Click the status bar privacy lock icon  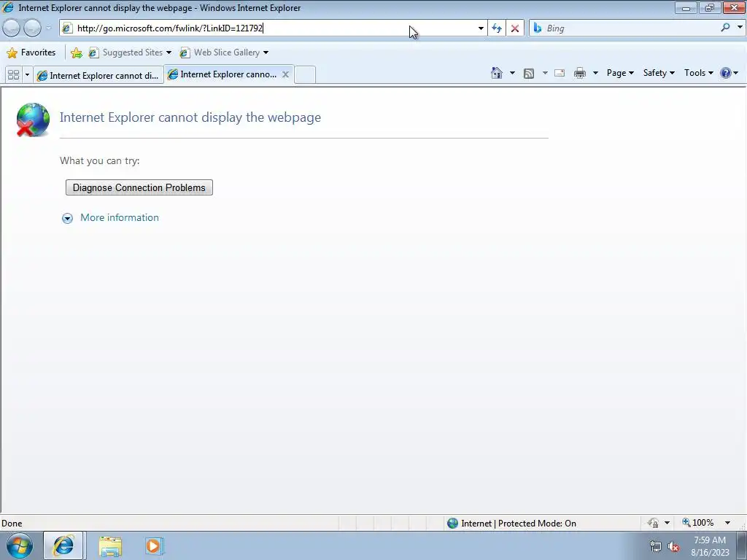(x=653, y=523)
